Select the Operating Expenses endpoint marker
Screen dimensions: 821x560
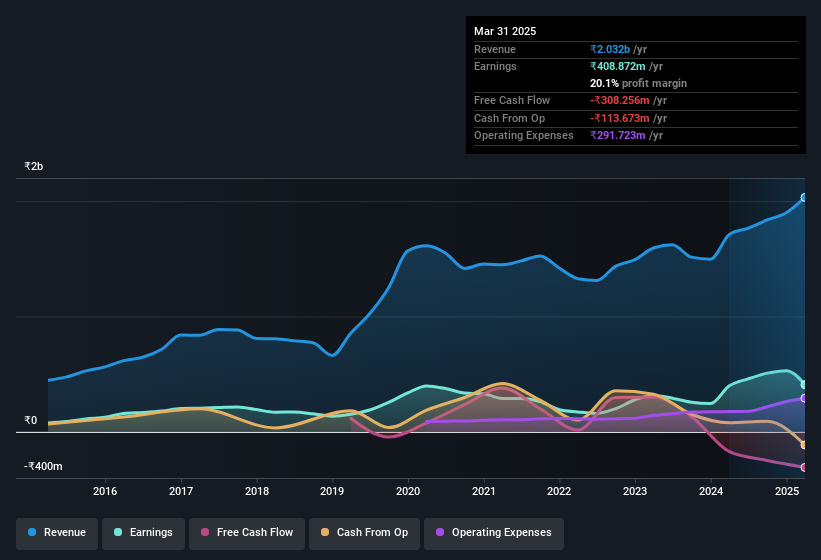[x=804, y=399]
